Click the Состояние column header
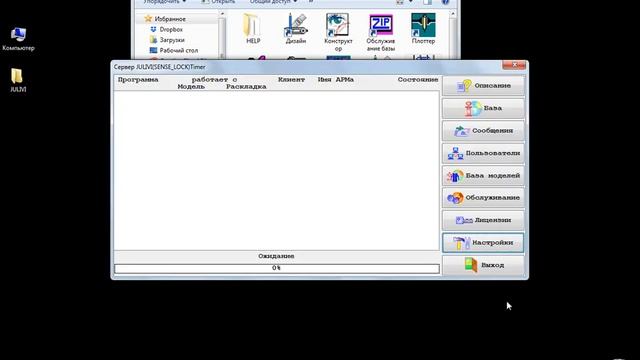640x360 pixels. (418, 80)
